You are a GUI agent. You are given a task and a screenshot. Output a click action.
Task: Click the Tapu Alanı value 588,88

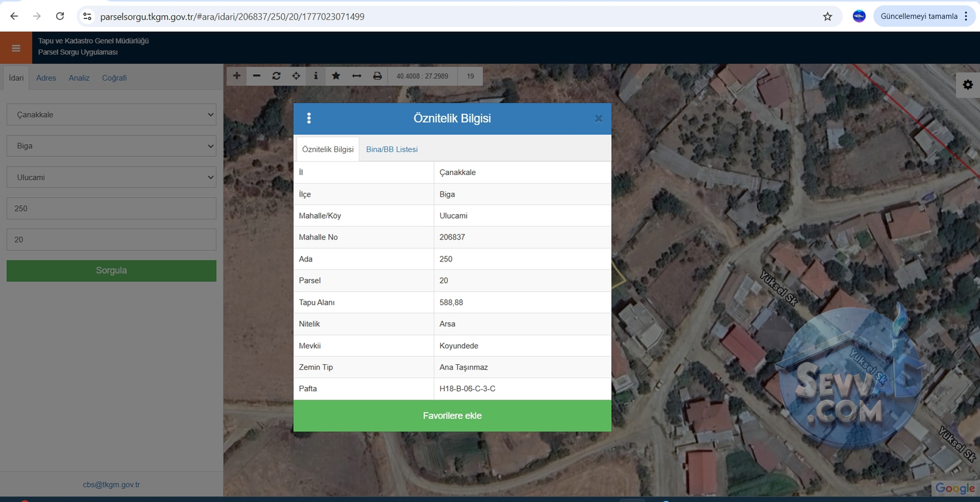[x=451, y=302]
